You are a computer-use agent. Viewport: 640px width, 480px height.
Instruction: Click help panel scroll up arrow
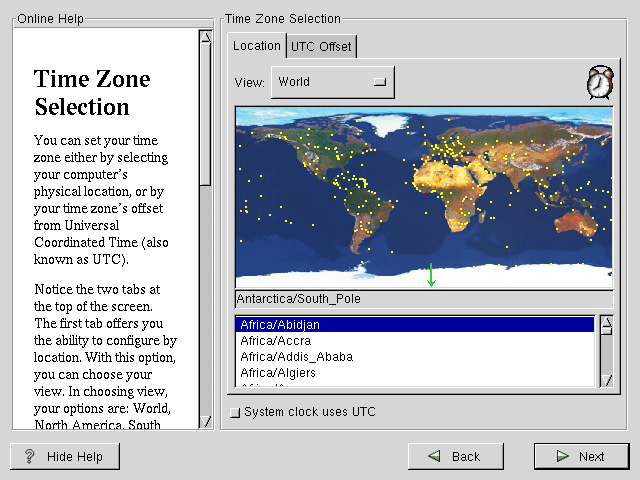pos(205,38)
